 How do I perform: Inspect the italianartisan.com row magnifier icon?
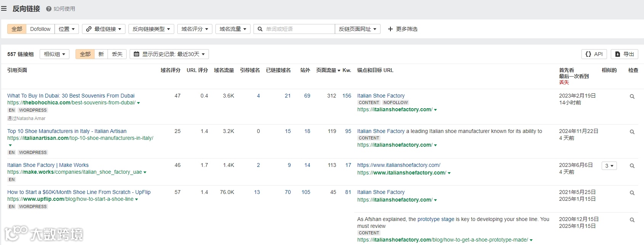coord(632,132)
